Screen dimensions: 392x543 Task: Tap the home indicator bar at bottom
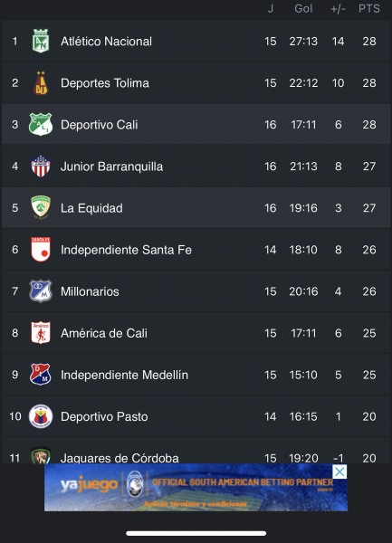[196, 533]
